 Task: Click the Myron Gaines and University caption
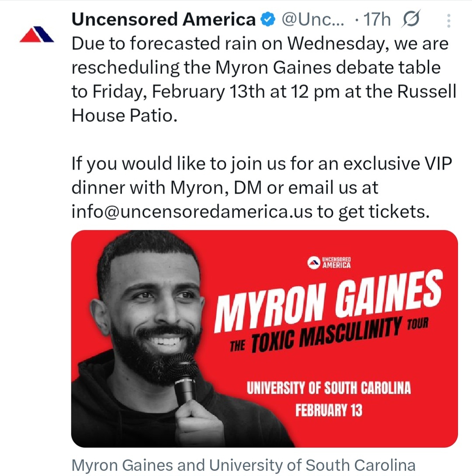[243, 465]
